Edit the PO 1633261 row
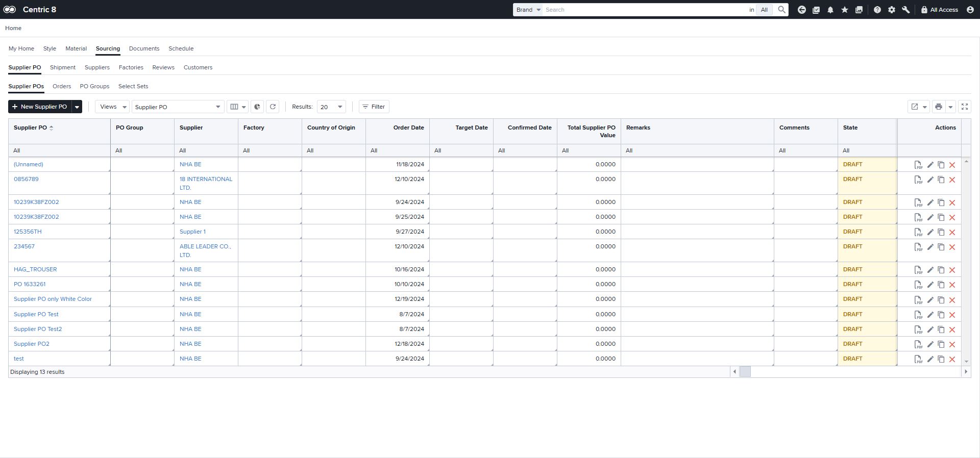Image resolution: width=980 pixels, height=458 pixels. [x=930, y=285]
